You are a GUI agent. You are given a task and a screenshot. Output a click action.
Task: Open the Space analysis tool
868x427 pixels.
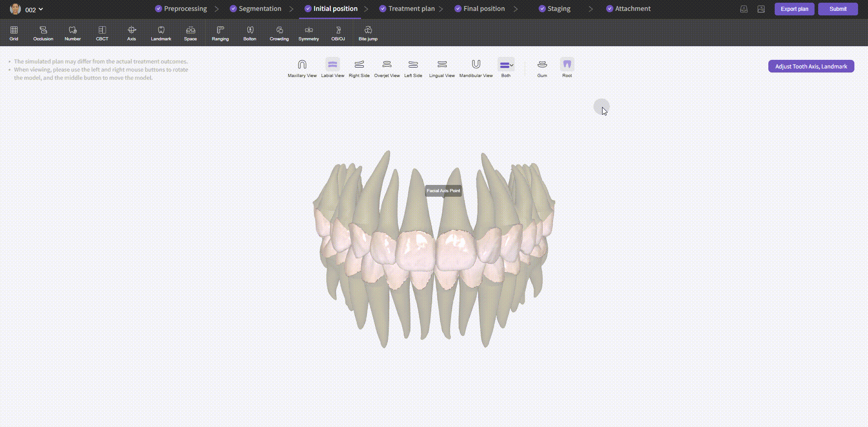pyautogui.click(x=190, y=34)
